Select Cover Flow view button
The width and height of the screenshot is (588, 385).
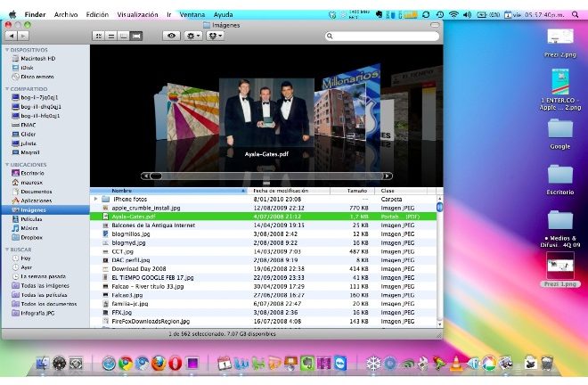pos(136,36)
